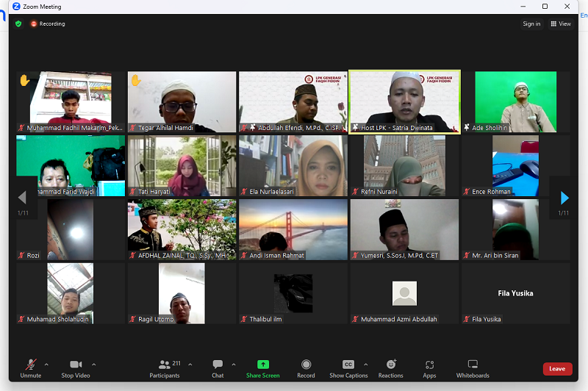
Task: Select Ade Sholihin green-screen video tile
Action: click(516, 101)
